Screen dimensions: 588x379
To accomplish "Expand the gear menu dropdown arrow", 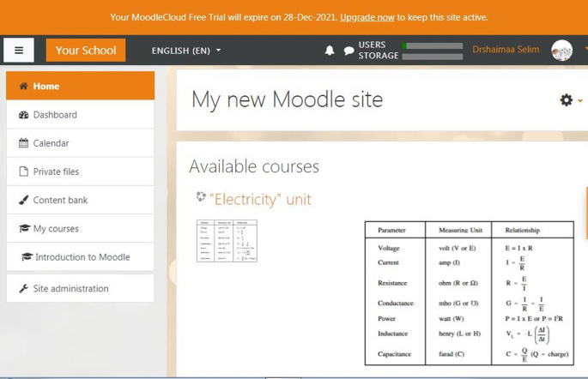I will pyautogui.click(x=580, y=100).
